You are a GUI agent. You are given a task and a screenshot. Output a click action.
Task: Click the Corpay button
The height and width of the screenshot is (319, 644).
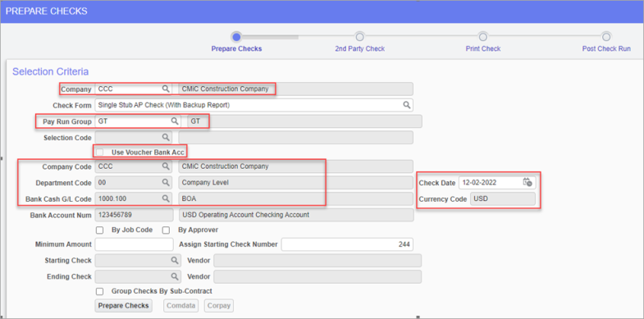[219, 305]
